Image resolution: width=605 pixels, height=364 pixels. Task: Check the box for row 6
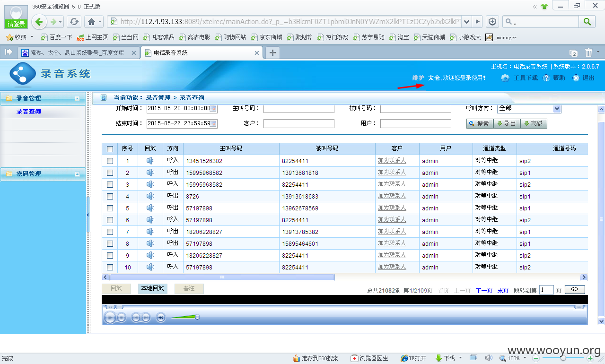110,220
